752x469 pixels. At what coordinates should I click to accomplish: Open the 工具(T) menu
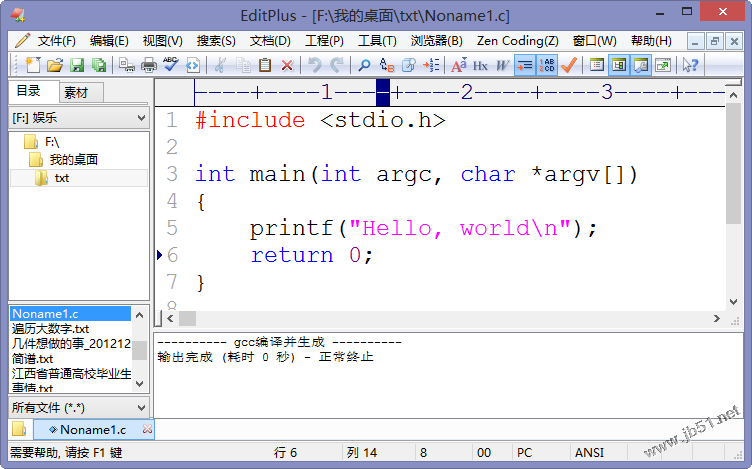377,41
